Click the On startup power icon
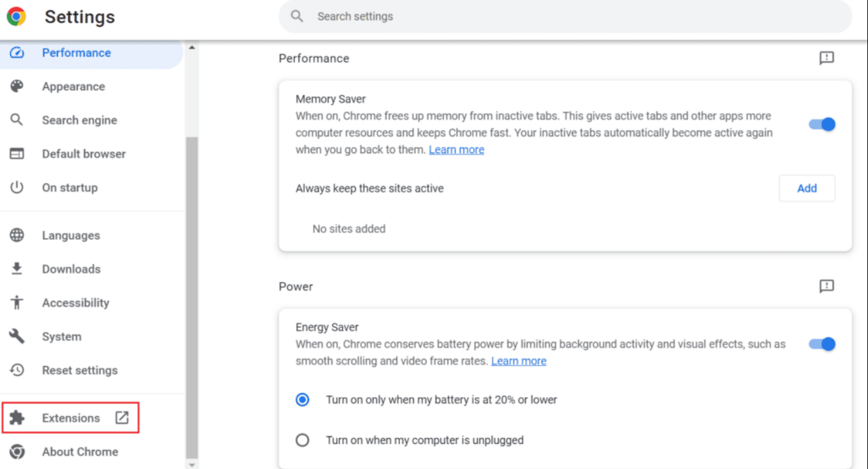The image size is (868, 469). tap(17, 188)
